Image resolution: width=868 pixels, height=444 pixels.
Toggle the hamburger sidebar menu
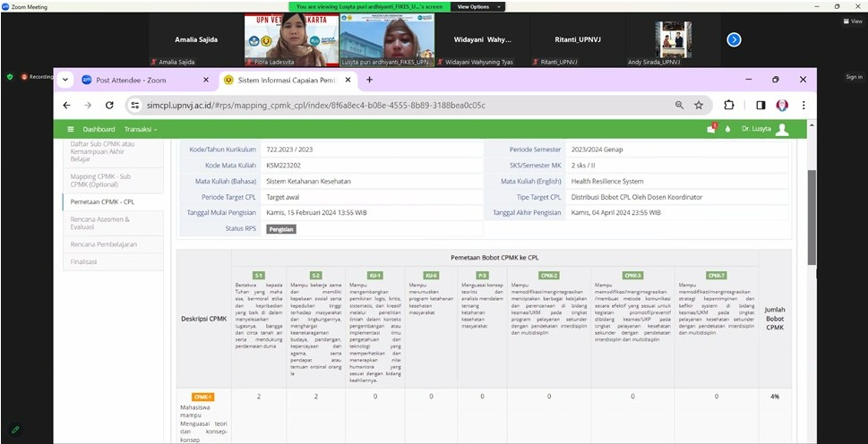tap(71, 130)
